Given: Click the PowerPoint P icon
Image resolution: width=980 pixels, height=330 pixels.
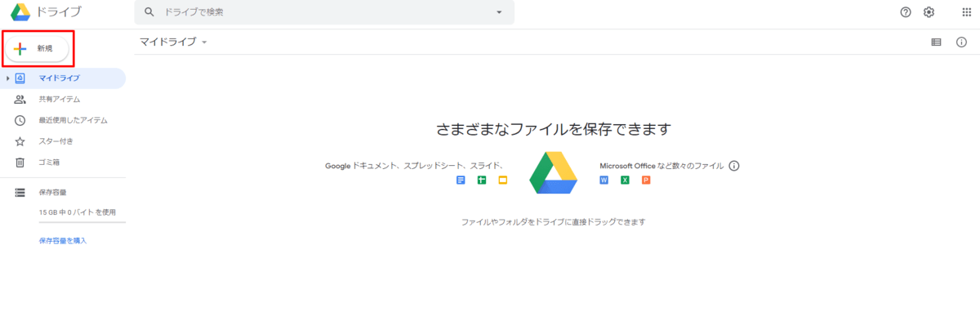Looking at the screenshot, I should click(x=646, y=180).
